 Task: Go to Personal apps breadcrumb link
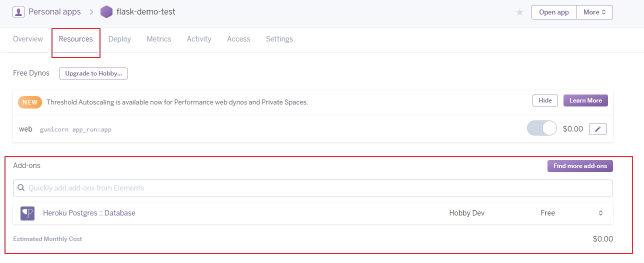(x=54, y=11)
